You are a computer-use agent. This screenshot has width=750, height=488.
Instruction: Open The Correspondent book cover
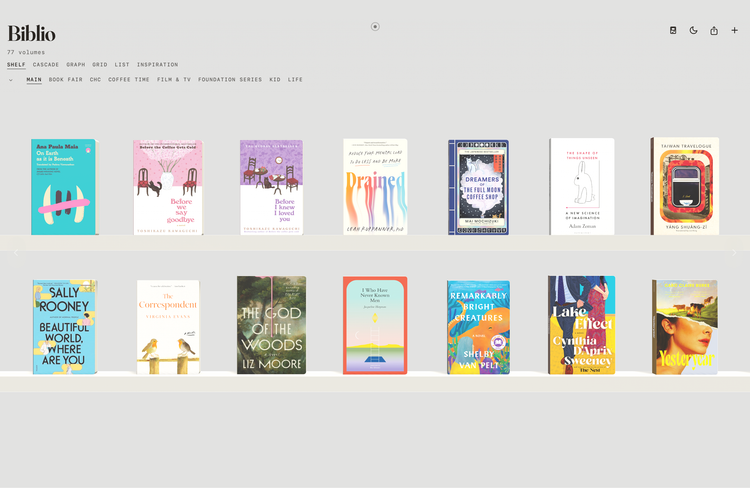168,327
